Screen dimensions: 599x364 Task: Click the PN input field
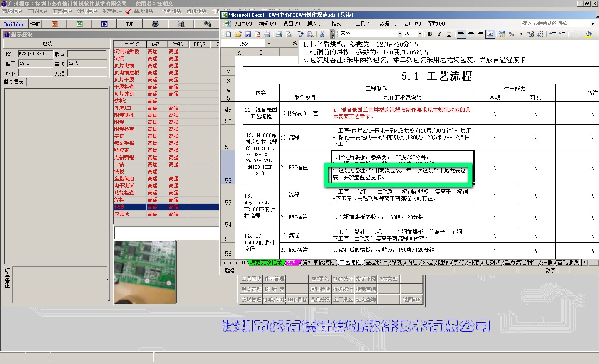pos(35,54)
